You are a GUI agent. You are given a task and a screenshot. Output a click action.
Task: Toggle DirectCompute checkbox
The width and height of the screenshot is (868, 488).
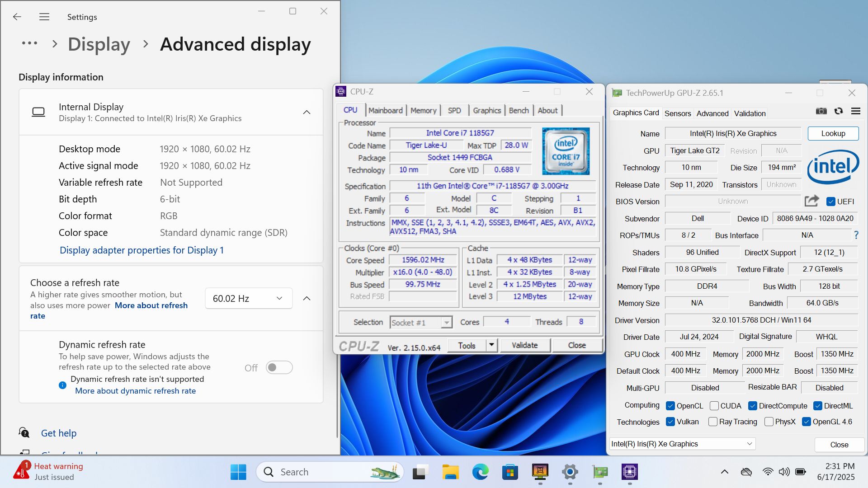pos(752,406)
